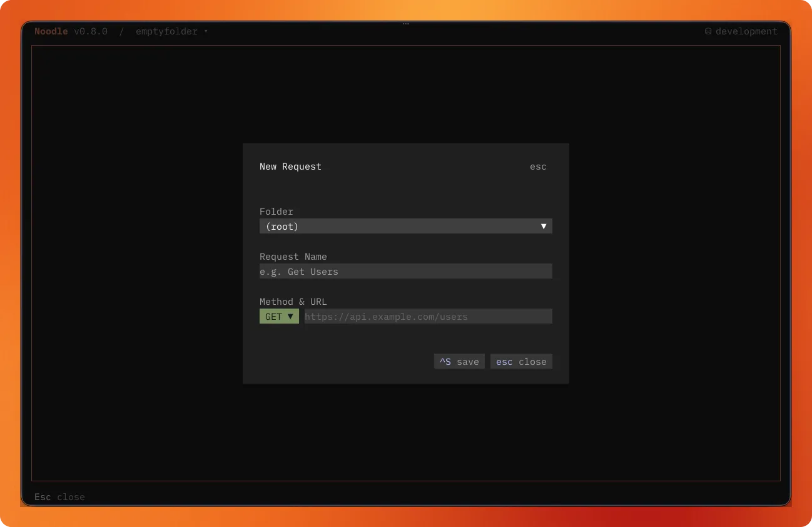Click the v0.8.0 version text
812x527 pixels.
pos(91,31)
